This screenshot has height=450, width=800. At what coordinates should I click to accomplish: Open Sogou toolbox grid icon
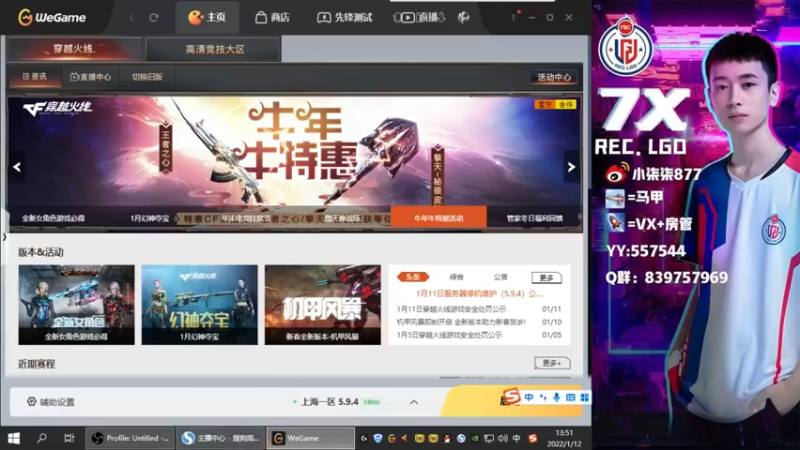pyautogui.click(x=584, y=397)
